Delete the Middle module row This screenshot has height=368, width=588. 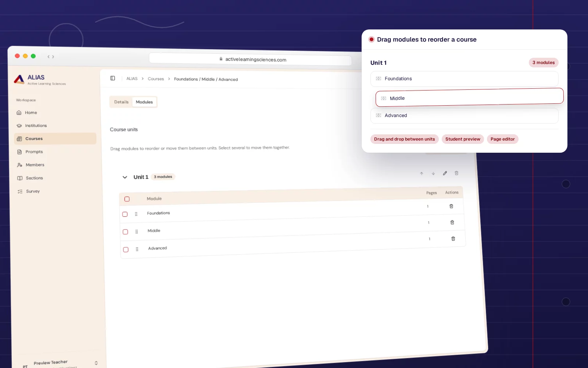452,222
